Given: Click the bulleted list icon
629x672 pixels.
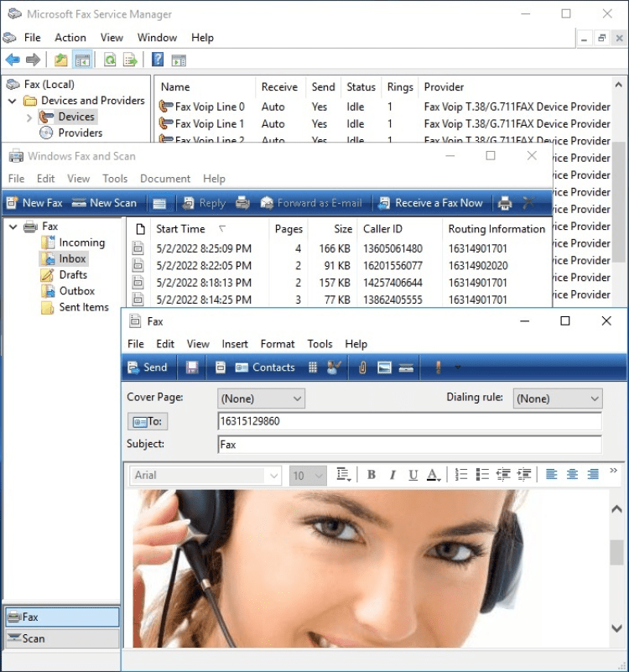Looking at the screenshot, I should pyautogui.click(x=482, y=475).
